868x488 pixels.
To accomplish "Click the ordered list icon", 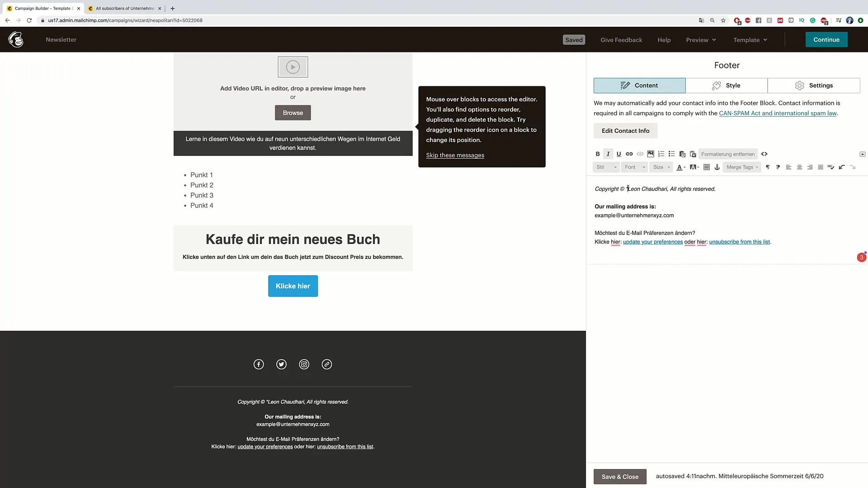I will tap(661, 154).
